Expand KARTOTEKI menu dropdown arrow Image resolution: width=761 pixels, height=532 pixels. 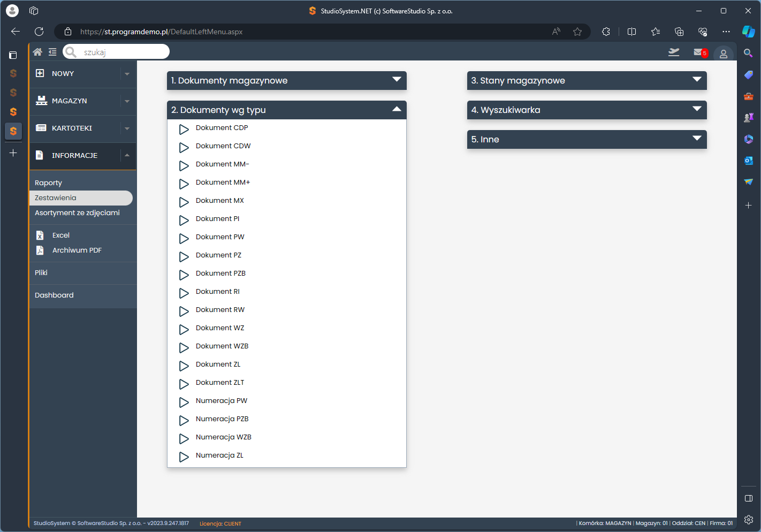(127, 128)
